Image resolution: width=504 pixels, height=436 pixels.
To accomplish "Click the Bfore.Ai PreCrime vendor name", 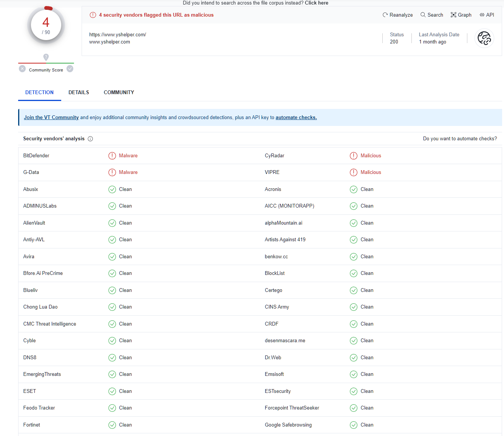I will pyautogui.click(x=43, y=273).
